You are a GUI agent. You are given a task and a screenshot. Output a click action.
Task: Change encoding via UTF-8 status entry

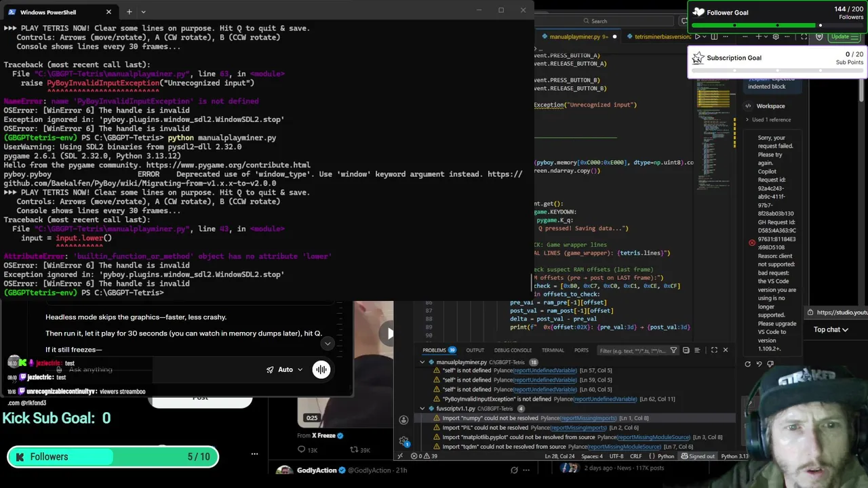click(x=616, y=456)
